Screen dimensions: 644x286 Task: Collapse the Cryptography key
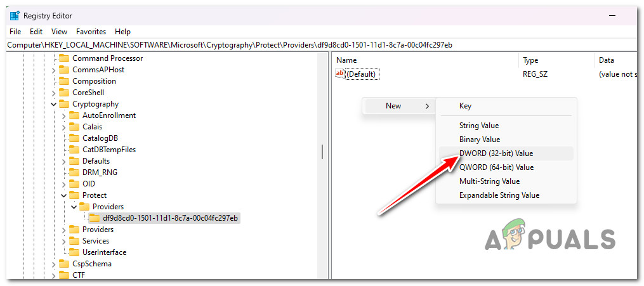pyautogui.click(x=53, y=104)
